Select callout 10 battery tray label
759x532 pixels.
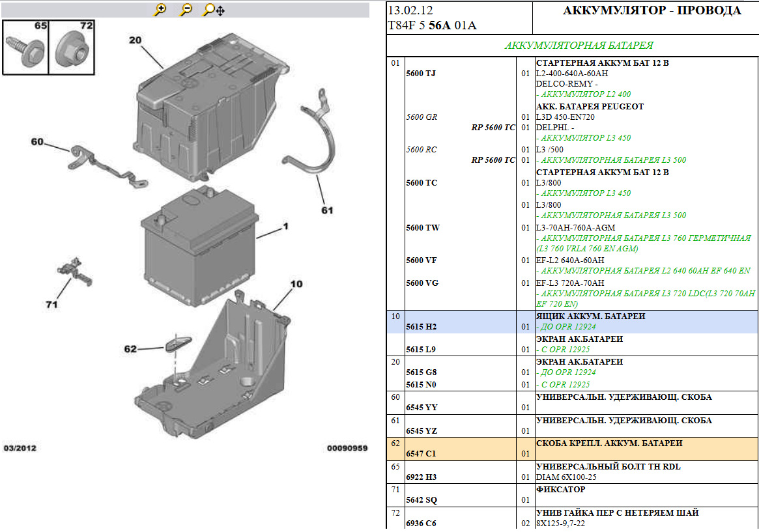pyautogui.click(x=296, y=284)
